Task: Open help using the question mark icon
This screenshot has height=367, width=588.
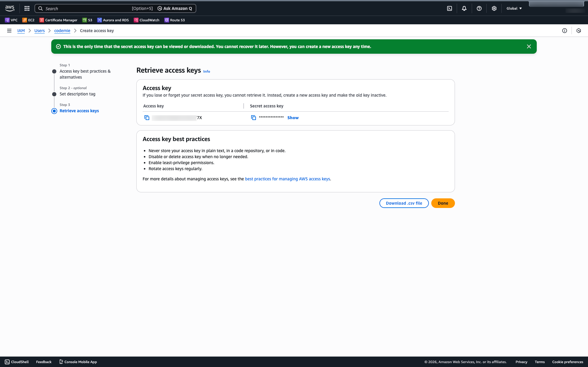Action: [479, 8]
